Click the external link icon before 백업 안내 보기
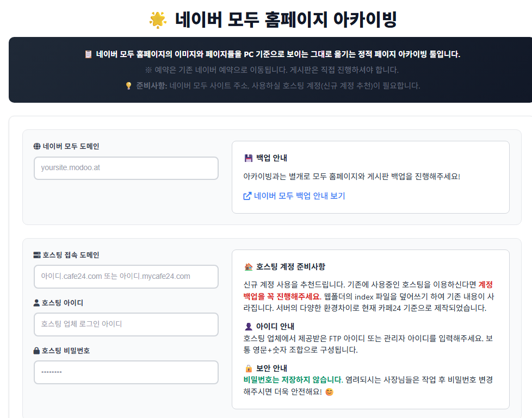The width and height of the screenshot is (532, 418). point(248,196)
